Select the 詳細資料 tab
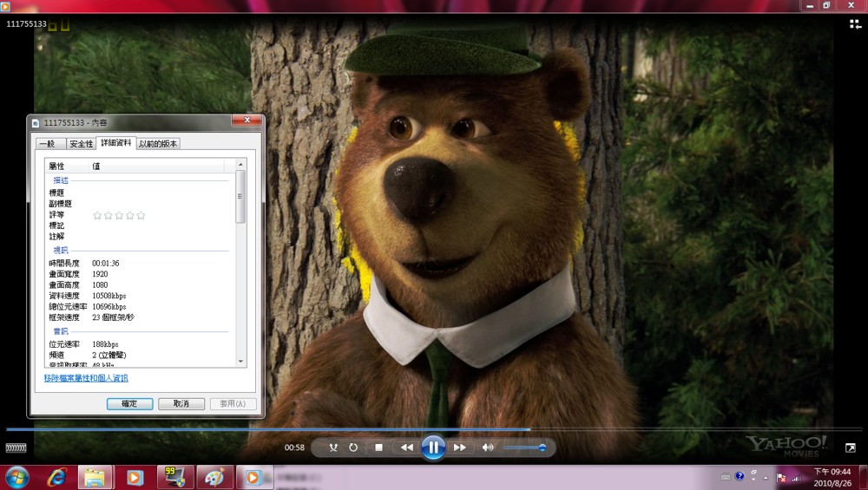The height and width of the screenshot is (490, 868). [x=115, y=143]
